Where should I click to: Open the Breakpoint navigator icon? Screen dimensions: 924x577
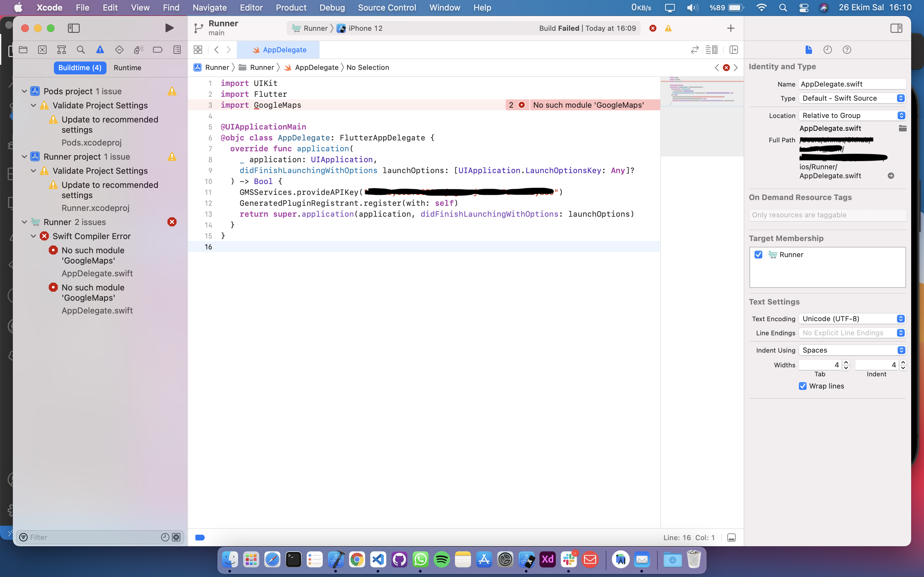[x=157, y=50]
